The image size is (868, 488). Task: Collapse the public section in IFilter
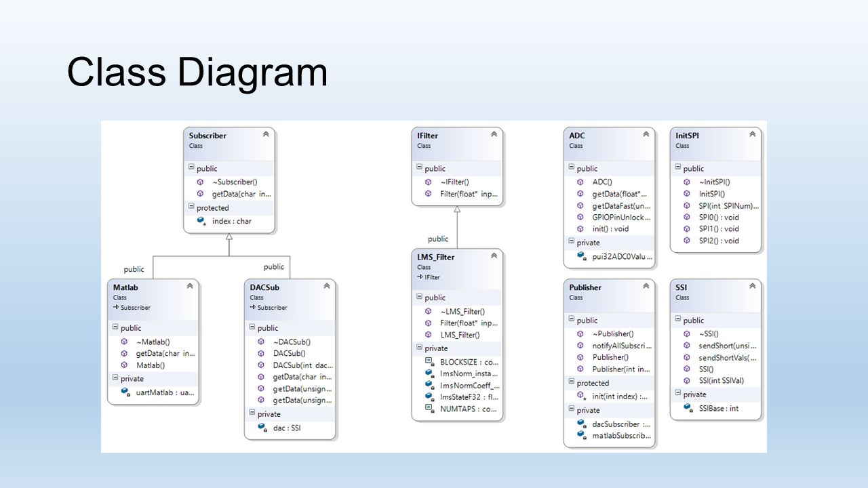pos(419,168)
